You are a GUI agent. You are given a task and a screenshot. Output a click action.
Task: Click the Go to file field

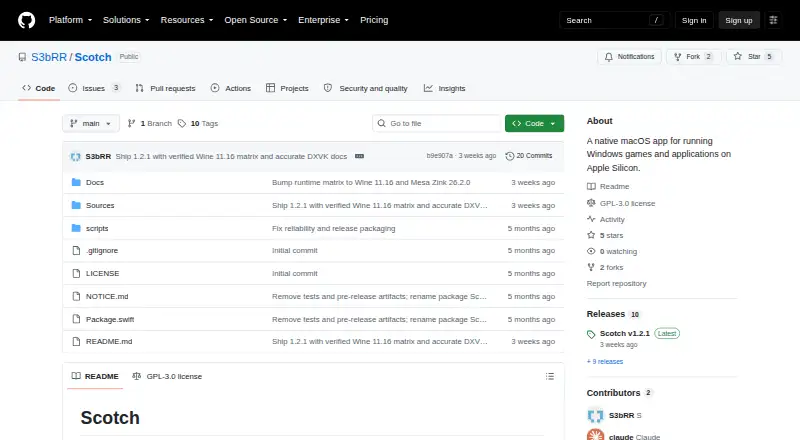coord(437,124)
